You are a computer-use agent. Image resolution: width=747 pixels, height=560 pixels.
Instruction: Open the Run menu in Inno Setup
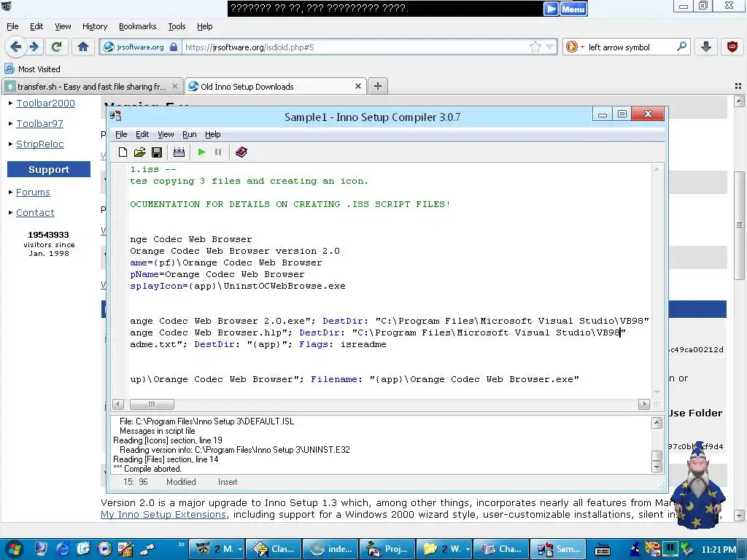(190, 134)
